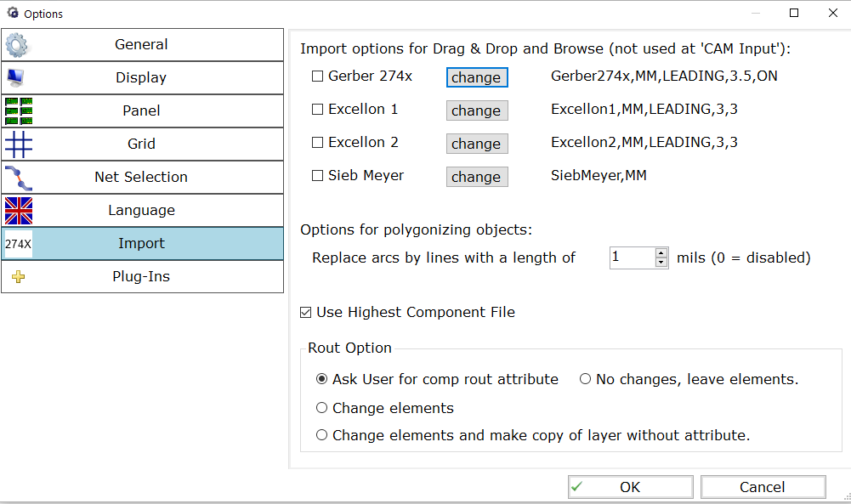
Task: Select the Change elements radio option
Action: click(322, 407)
